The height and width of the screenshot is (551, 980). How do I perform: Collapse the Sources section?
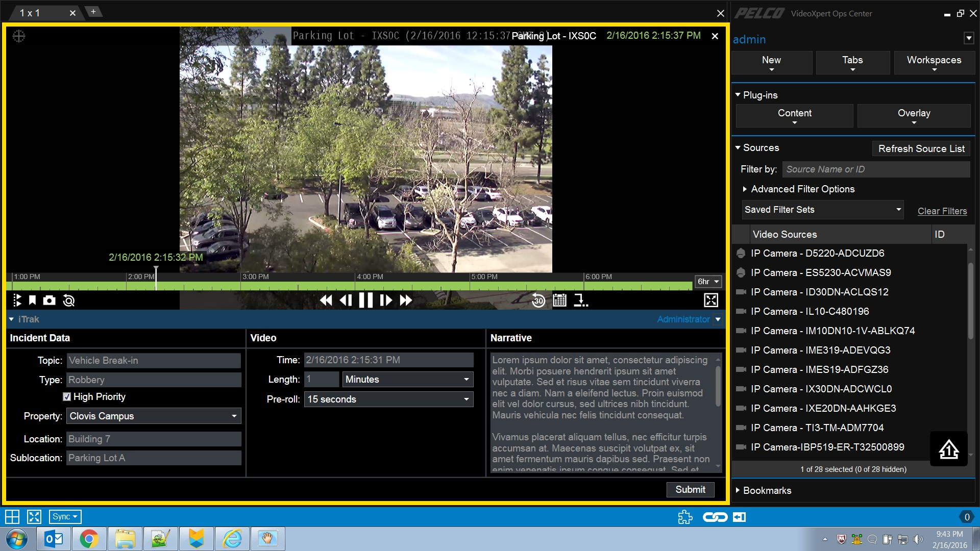[738, 147]
